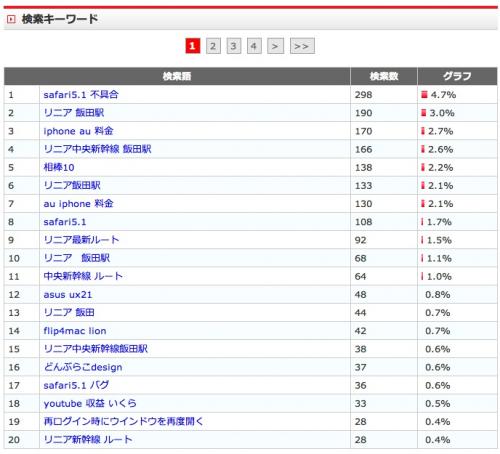Viewport: 500px width, 454px height.
Task: Open the 'safari5.1 不具合' keyword link
Action: point(81,95)
